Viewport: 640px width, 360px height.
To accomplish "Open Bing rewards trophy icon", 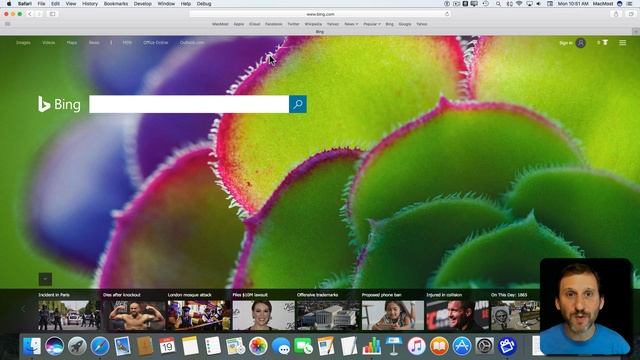I will (x=605, y=42).
